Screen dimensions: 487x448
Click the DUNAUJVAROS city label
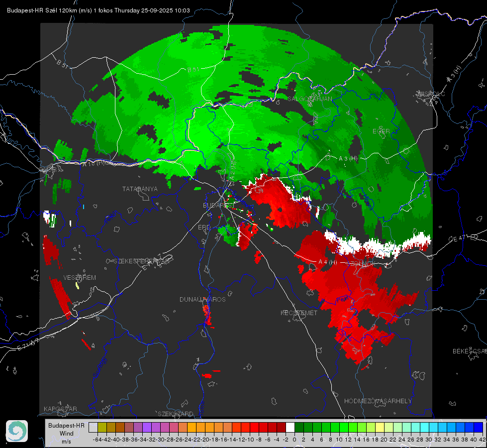tap(202, 299)
